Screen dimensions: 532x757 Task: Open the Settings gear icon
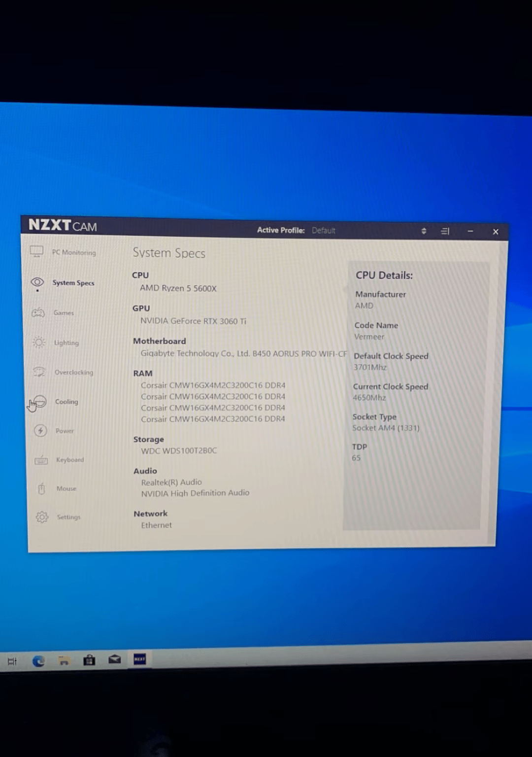[x=42, y=517]
